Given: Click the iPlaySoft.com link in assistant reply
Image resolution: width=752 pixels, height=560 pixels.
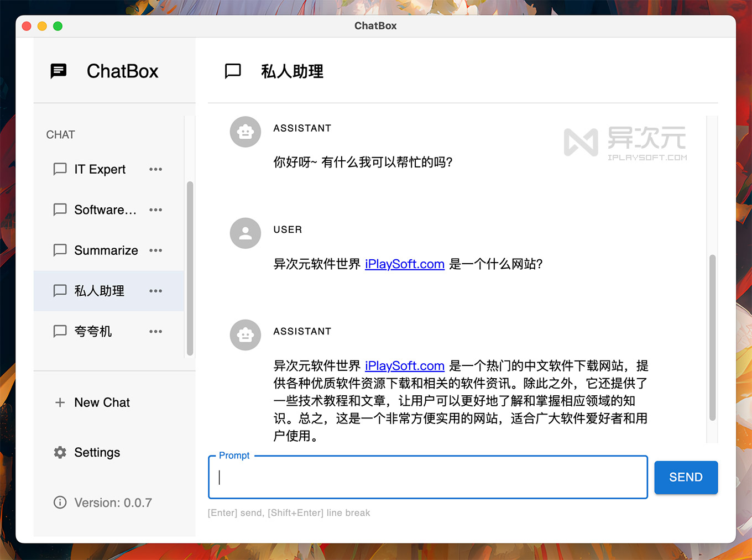Looking at the screenshot, I should [404, 365].
